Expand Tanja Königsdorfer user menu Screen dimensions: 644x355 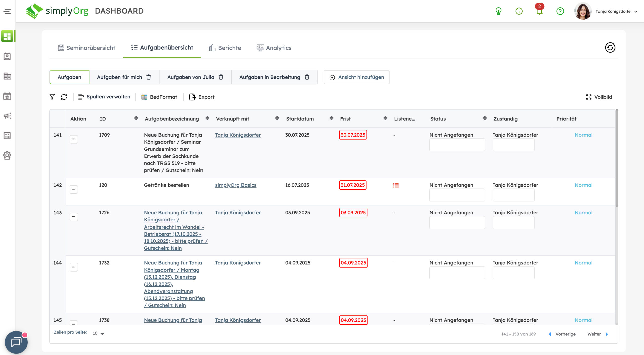click(x=616, y=11)
